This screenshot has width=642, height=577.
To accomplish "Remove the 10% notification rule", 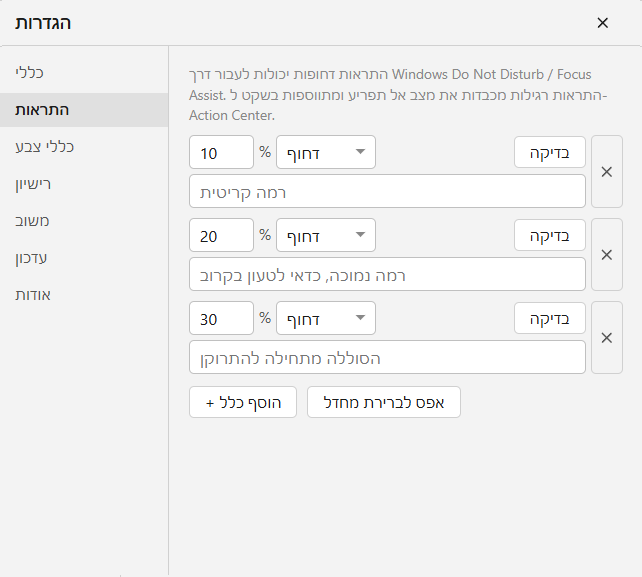I will [x=607, y=172].
